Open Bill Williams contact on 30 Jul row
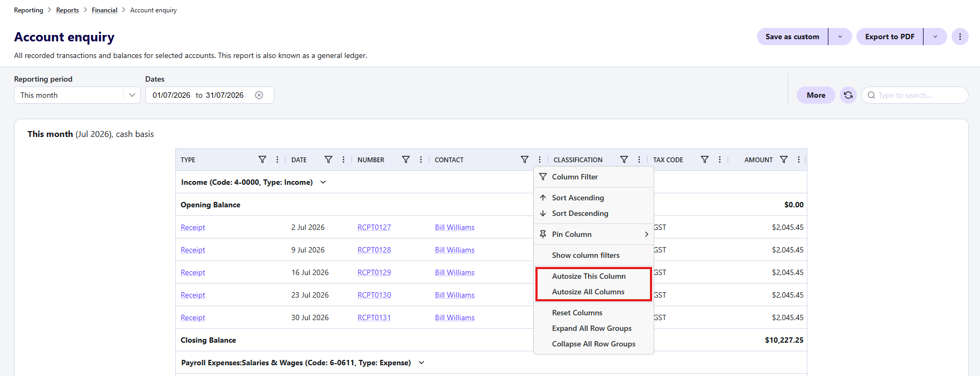Screen dimensions: 980x376 tap(455, 317)
